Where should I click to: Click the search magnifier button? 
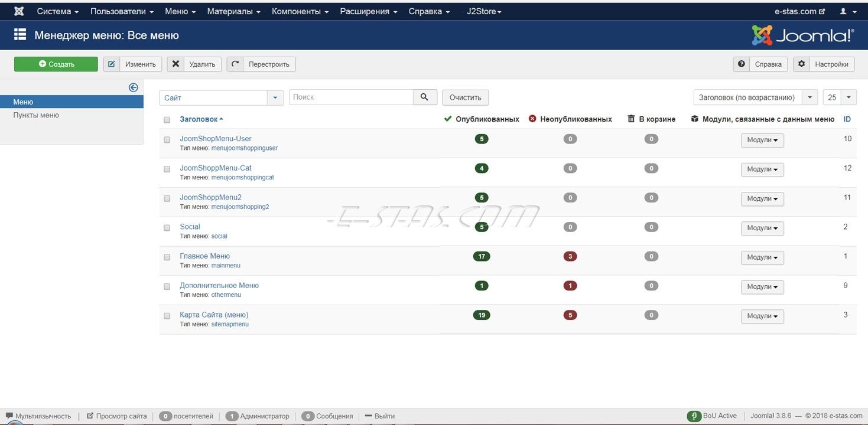point(424,97)
